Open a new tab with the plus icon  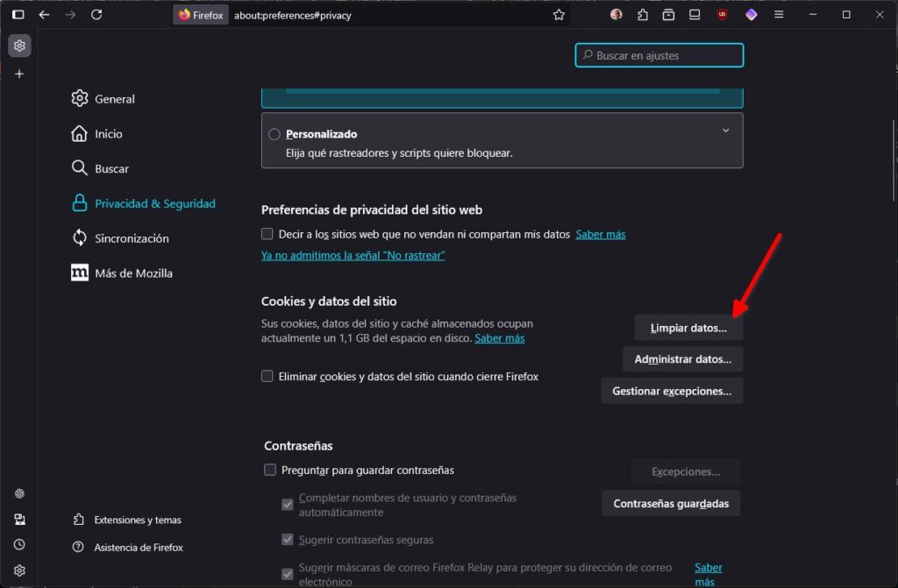[19, 74]
